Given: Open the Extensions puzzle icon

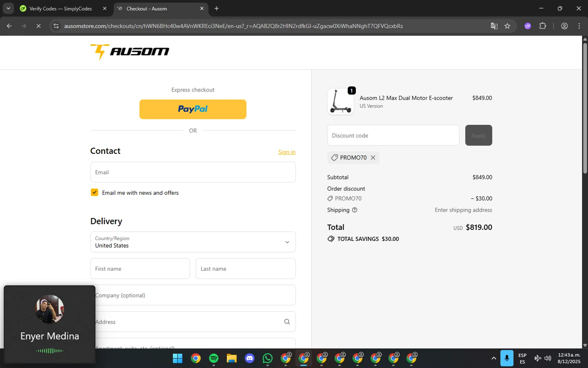Looking at the screenshot, I should point(543,26).
